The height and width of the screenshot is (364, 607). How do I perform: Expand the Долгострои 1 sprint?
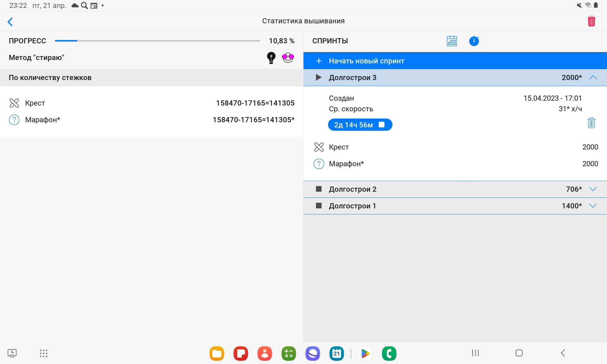coord(593,206)
